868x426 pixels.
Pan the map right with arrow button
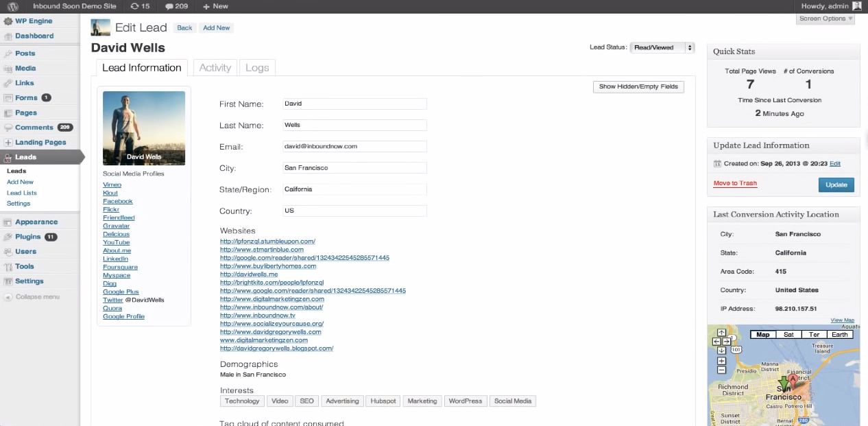pyautogui.click(x=726, y=341)
